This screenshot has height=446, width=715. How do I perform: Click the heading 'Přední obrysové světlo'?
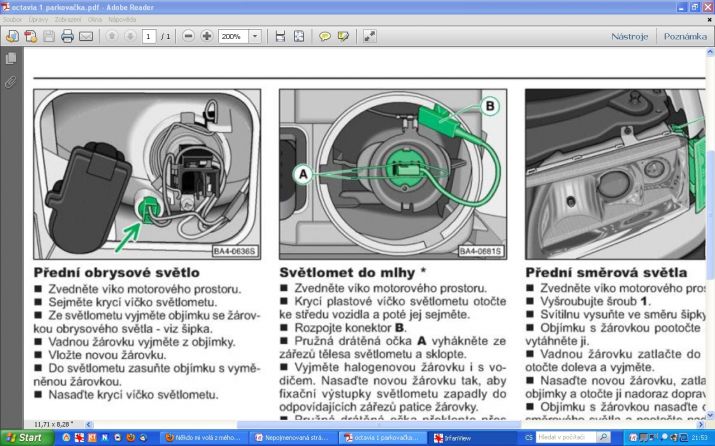(117, 273)
